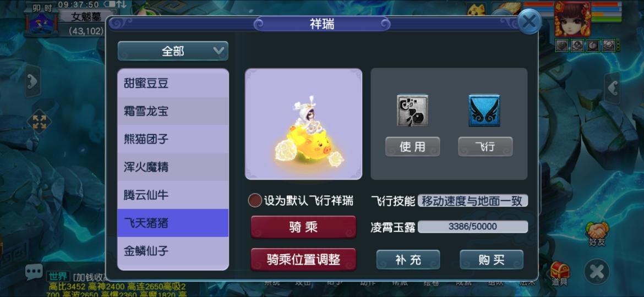This screenshot has width=644, height=297.
Task: Enable 设为默认飞行祥瑞 radio option
Action: 255,201
